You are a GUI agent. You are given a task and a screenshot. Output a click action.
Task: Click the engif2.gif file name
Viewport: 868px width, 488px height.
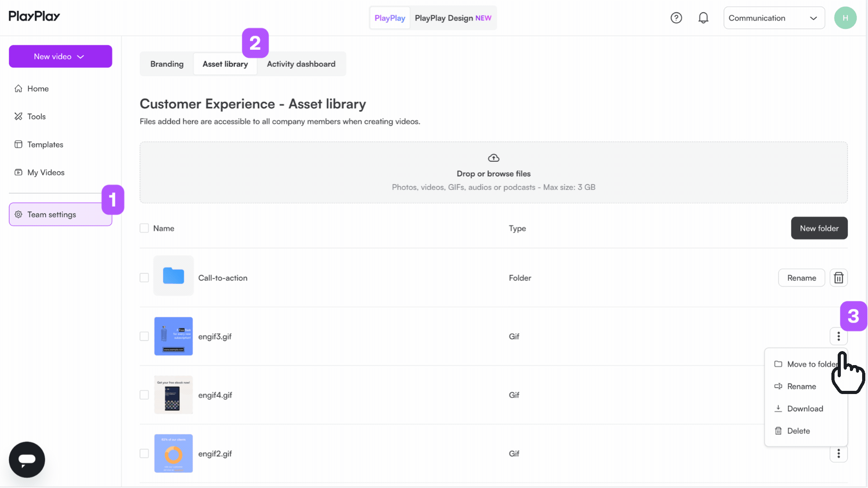pos(215,454)
